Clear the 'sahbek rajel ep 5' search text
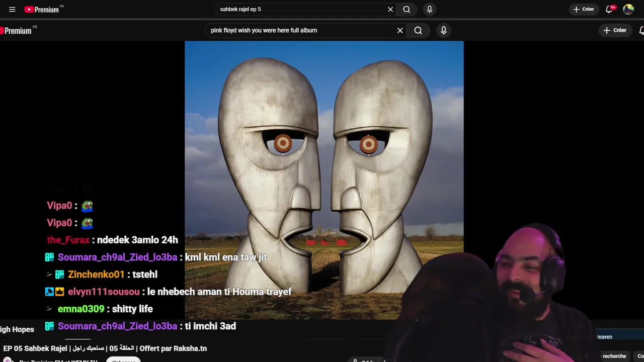This screenshot has width=644, height=362. point(390,9)
